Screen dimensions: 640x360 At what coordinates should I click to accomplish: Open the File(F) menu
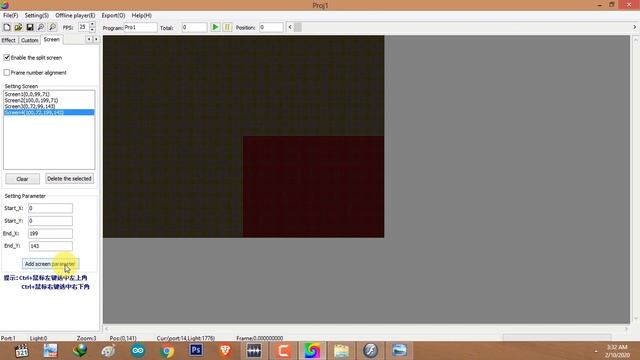pyautogui.click(x=11, y=15)
